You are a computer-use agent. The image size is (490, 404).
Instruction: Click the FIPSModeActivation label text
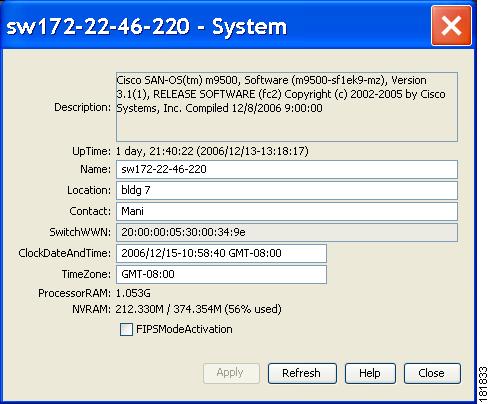[184, 329]
